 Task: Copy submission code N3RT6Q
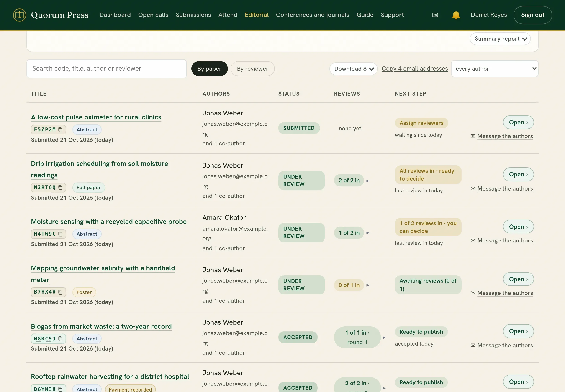coord(60,187)
